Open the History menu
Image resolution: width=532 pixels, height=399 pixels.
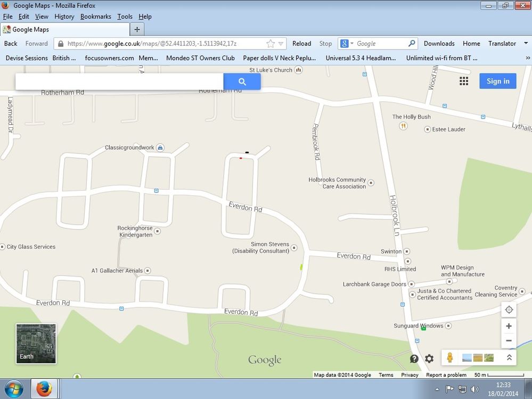pos(64,17)
